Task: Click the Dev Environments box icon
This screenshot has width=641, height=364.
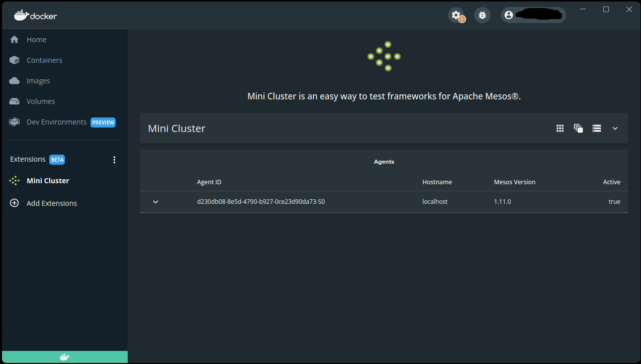Action: point(14,122)
